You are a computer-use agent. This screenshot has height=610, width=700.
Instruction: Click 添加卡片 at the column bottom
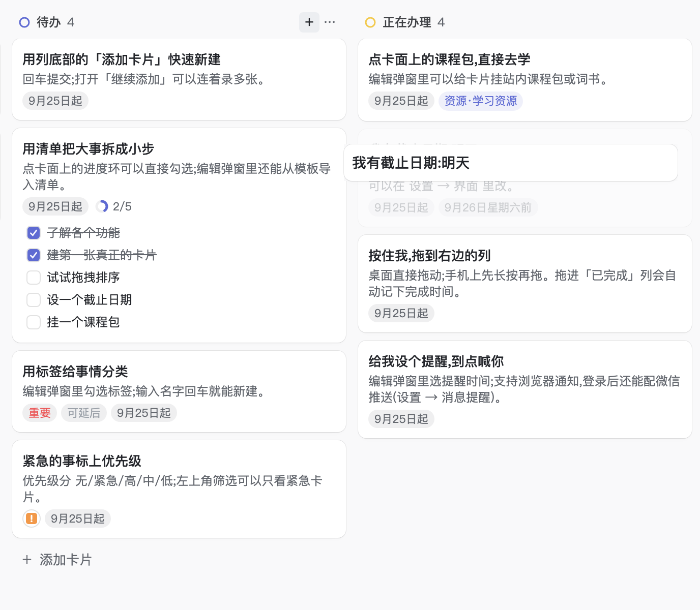[x=57, y=560]
